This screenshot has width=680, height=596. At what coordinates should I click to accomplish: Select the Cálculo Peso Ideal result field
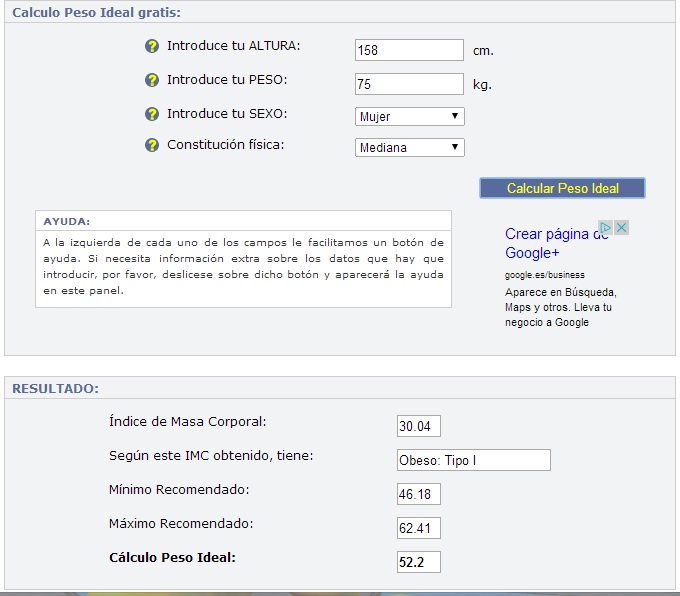(x=418, y=562)
